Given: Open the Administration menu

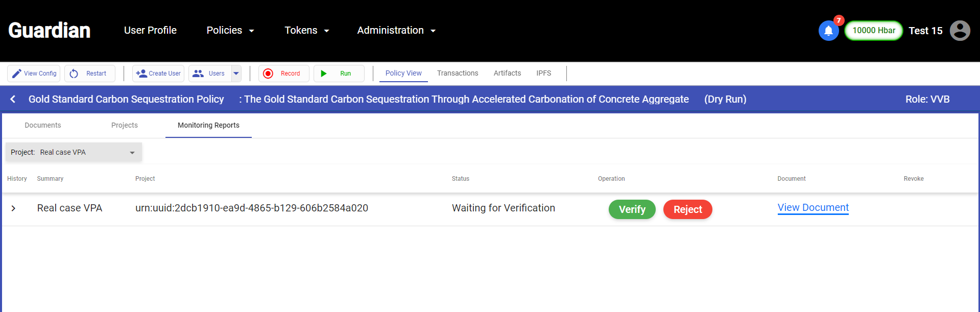Looking at the screenshot, I should coord(396,31).
